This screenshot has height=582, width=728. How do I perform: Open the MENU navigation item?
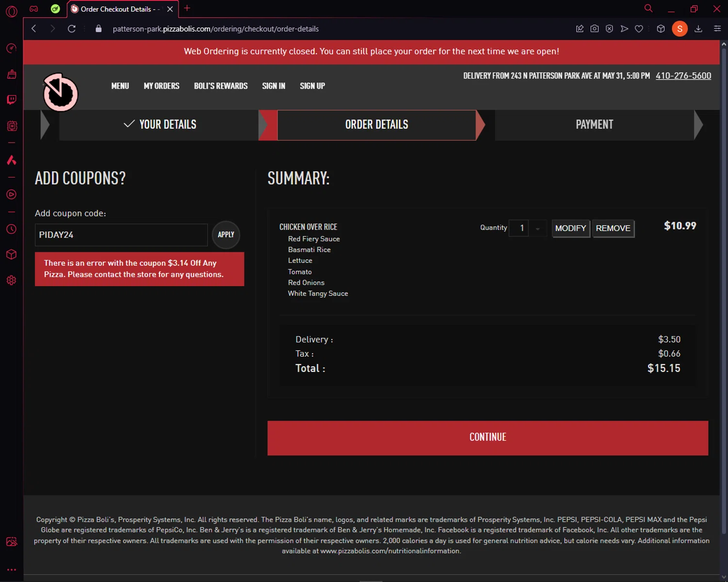click(120, 86)
